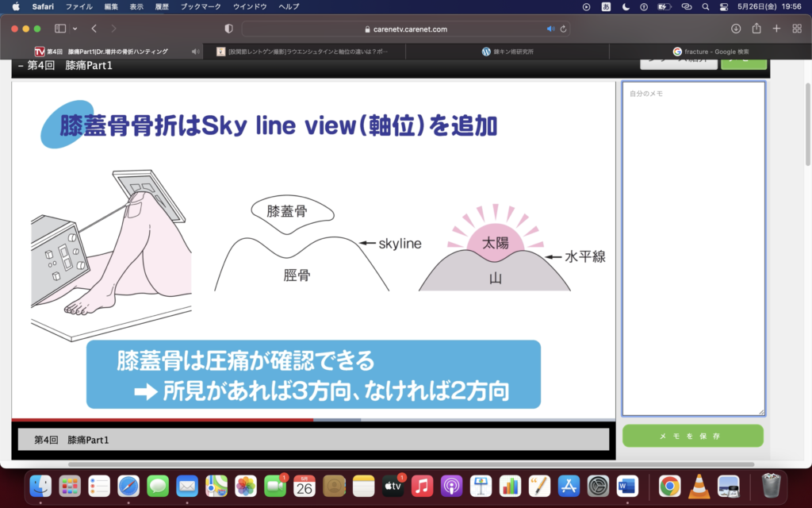Reload the page using the address bar icon

click(x=563, y=29)
